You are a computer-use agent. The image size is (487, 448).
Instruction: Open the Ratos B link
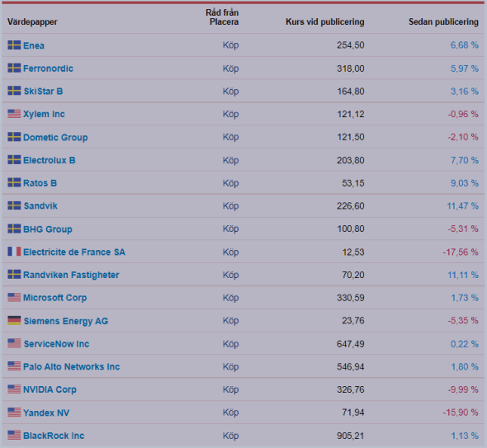40,183
